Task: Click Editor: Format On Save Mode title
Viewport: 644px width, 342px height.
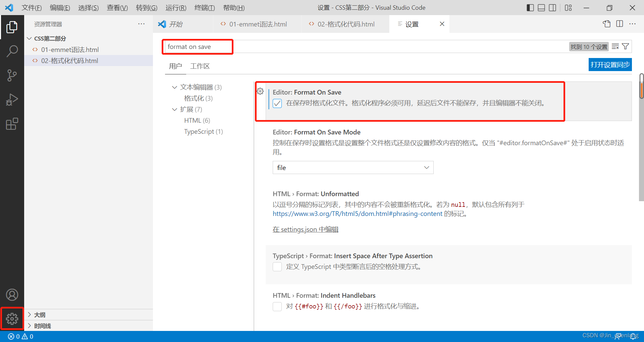Action: (317, 132)
